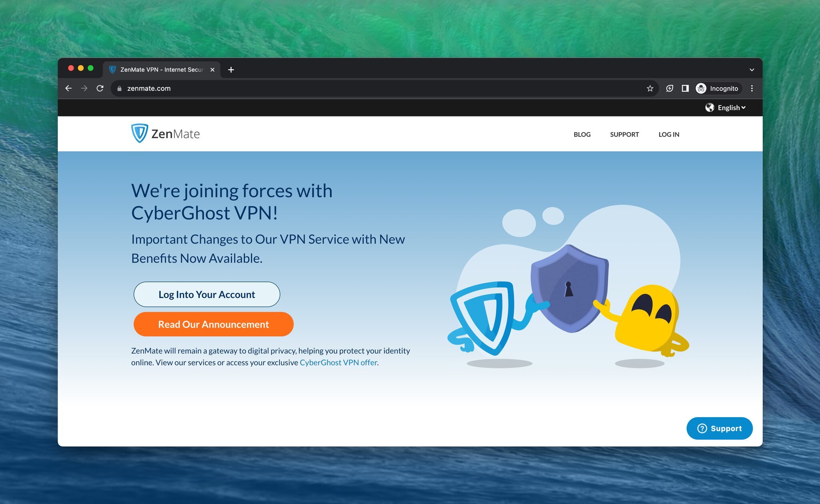Click the ZenMate shield logo

(x=139, y=133)
